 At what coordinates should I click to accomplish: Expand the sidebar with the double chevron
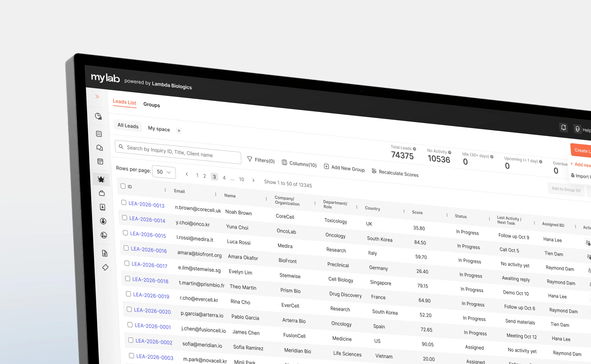point(97,97)
